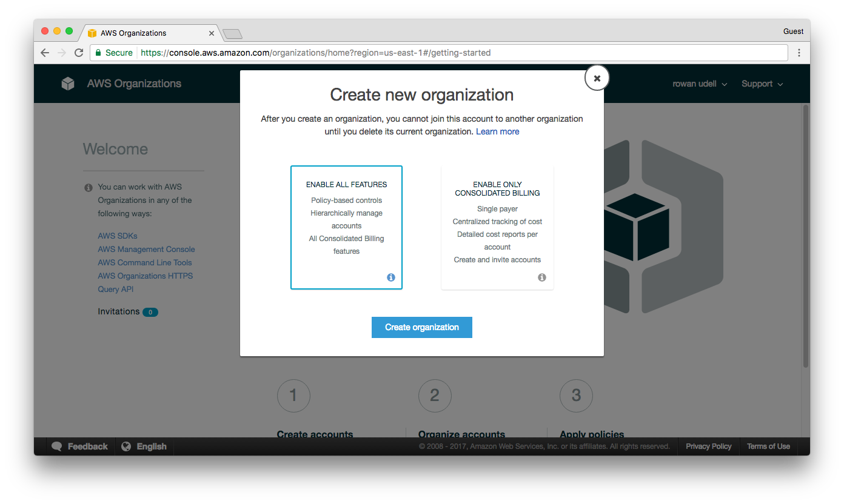Open the English language selector
The height and width of the screenshot is (504, 844).
(x=152, y=446)
